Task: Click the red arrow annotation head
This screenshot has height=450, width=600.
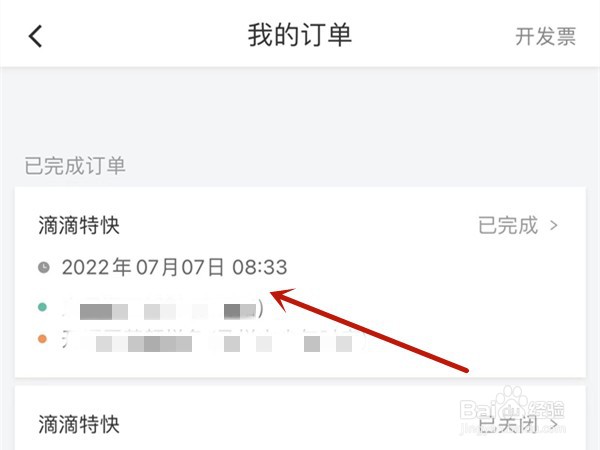Action: pos(283,299)
